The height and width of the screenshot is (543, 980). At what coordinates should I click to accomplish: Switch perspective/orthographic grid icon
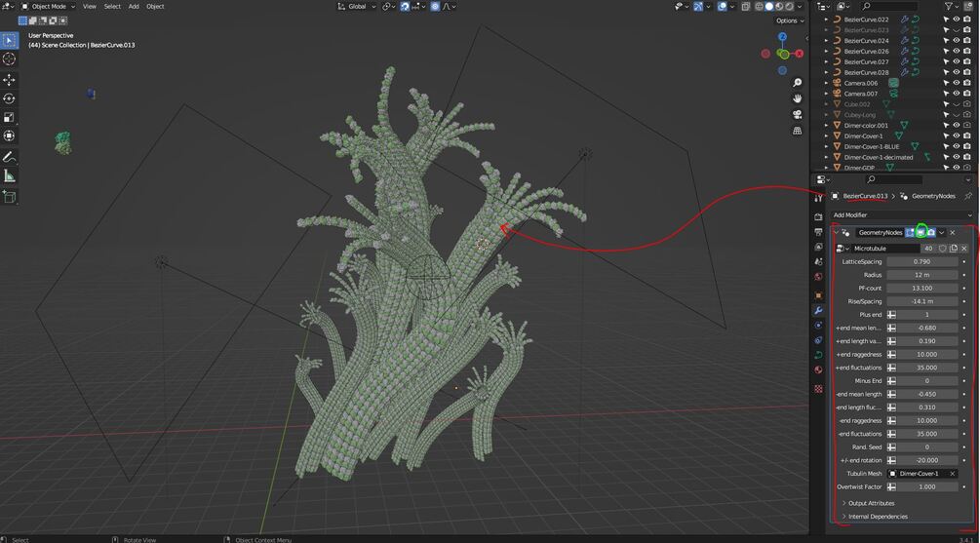798,131
